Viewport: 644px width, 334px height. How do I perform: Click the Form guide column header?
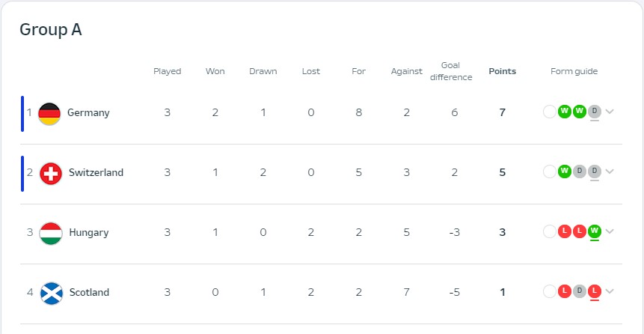tap(574, 72)
